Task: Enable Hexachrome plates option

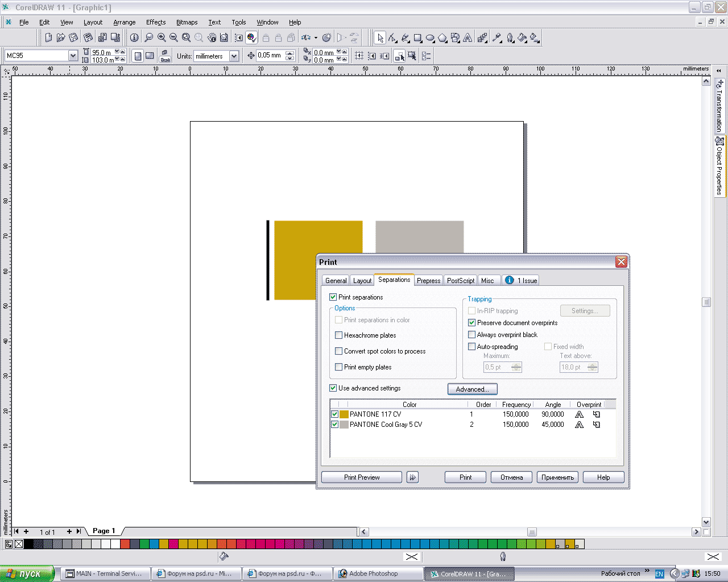Action: pos(339,335)
